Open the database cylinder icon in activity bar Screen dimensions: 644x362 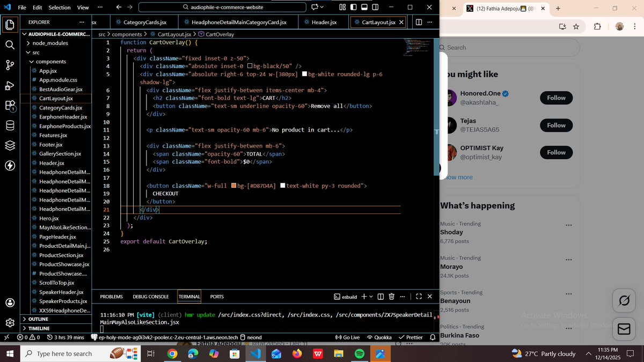tap(10, 125)
